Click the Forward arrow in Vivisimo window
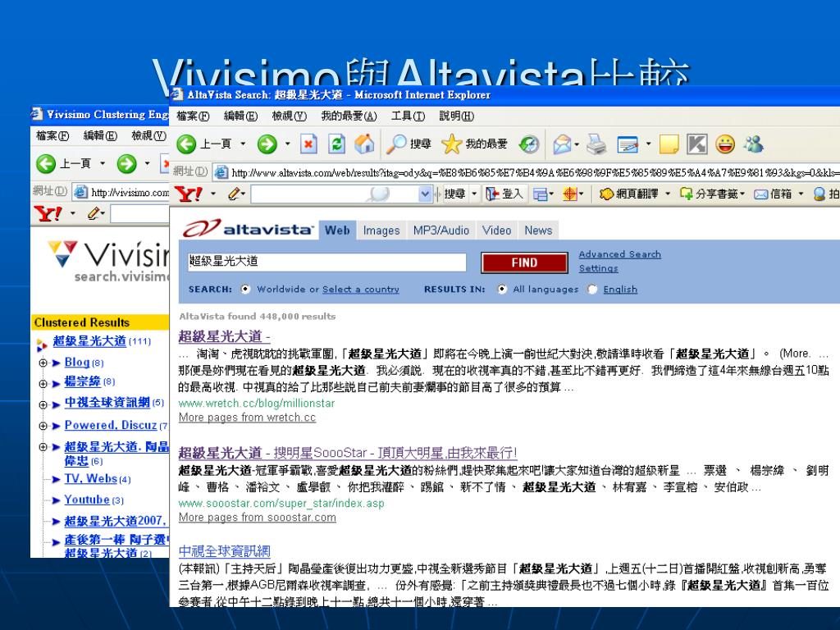 point(127,163)
